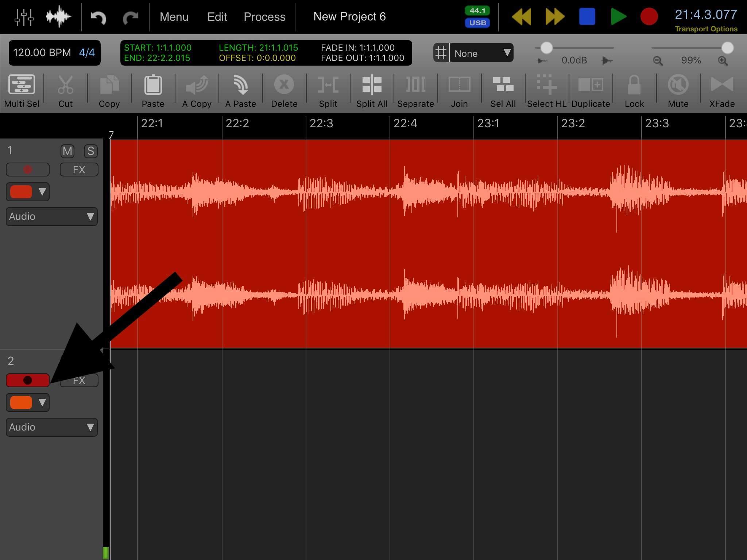Click Transport Options link
747x560 pixels.
click(x=706, y=29)
